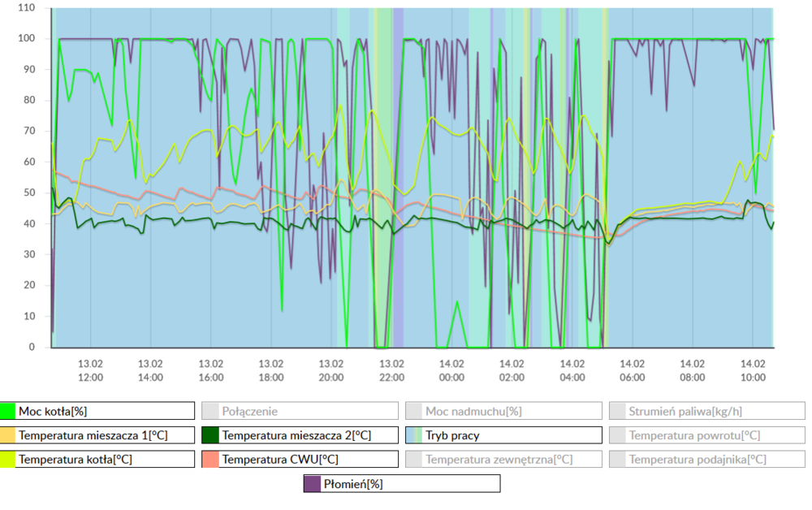Click the 14.02 00:00 axis label

click(x=452, y=370)
